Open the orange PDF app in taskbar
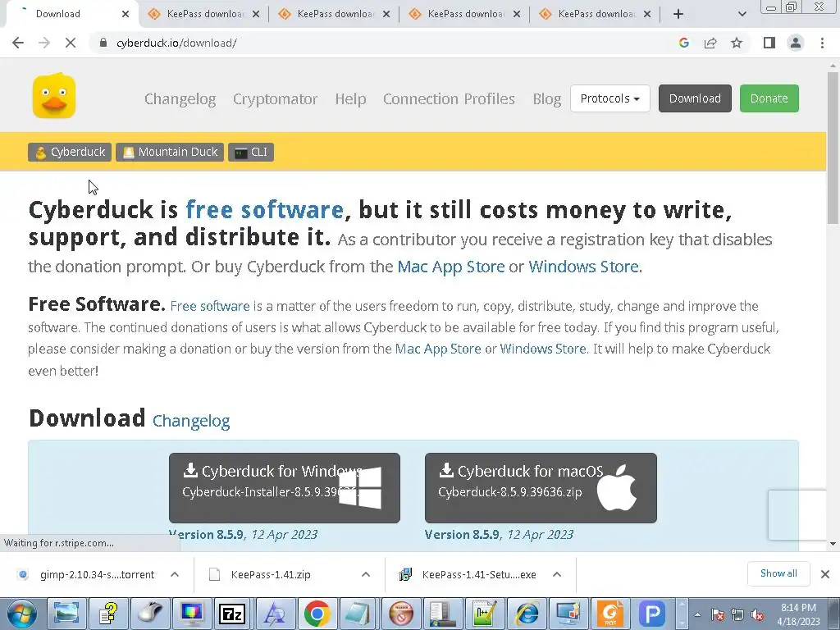This screenshot has height=630, width=840. point(610,614)
